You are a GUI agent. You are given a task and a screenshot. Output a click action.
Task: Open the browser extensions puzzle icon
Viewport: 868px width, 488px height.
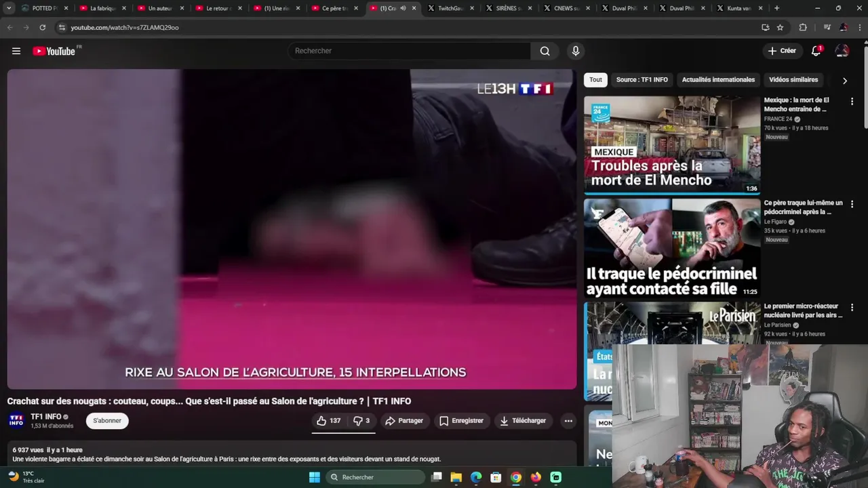803,27
